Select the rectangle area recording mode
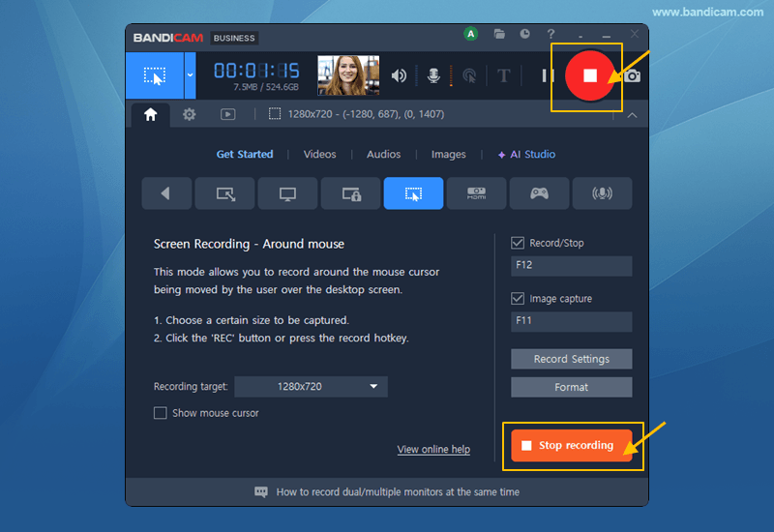Viewport: 774px width, 532px height. (225, 193)
